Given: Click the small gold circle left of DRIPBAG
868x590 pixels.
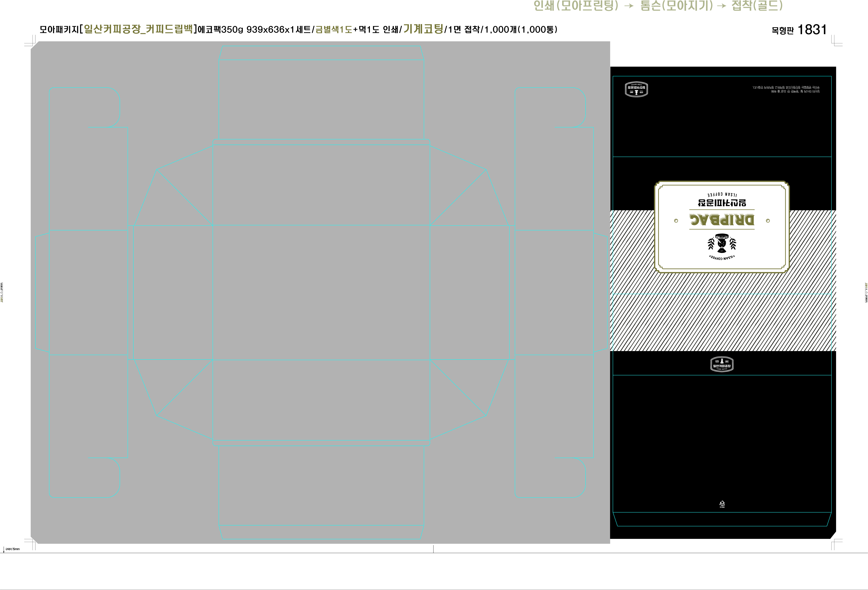Looking at the screenshot, I should 676,221.
